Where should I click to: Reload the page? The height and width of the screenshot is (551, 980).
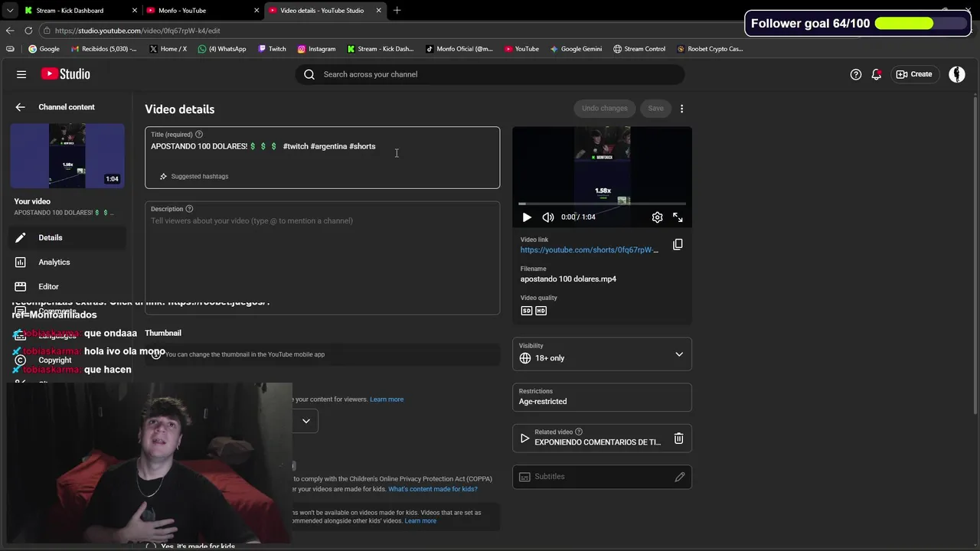pos(28,31)
